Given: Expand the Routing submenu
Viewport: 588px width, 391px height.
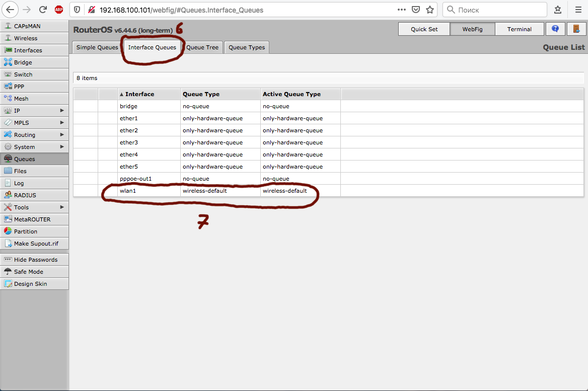Looking at the screenshot, I should click(62, 134).
